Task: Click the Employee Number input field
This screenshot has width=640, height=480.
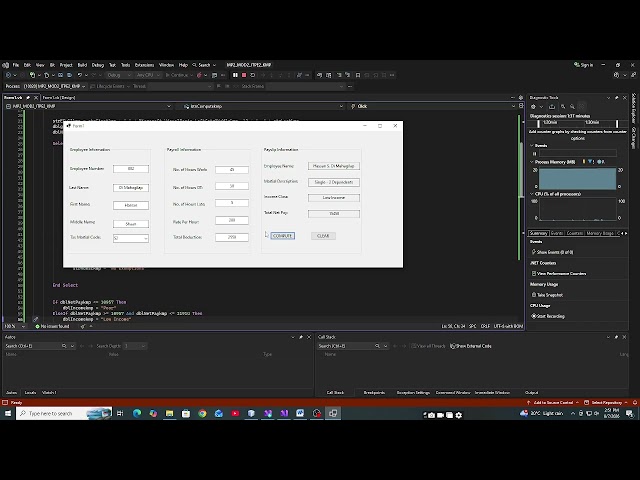Action: (x=131, y=169)
